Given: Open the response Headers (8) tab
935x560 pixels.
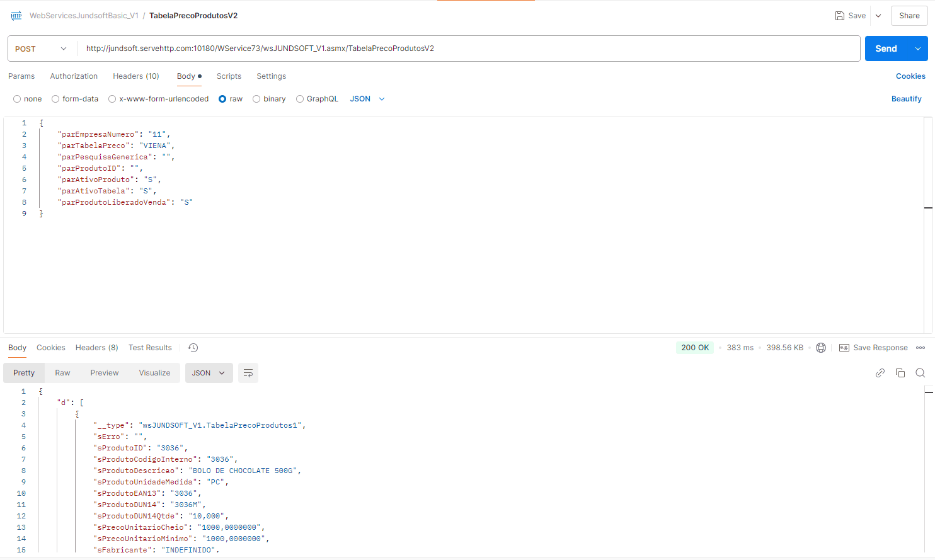Looking at the screenshot, I should pos(97,348).
